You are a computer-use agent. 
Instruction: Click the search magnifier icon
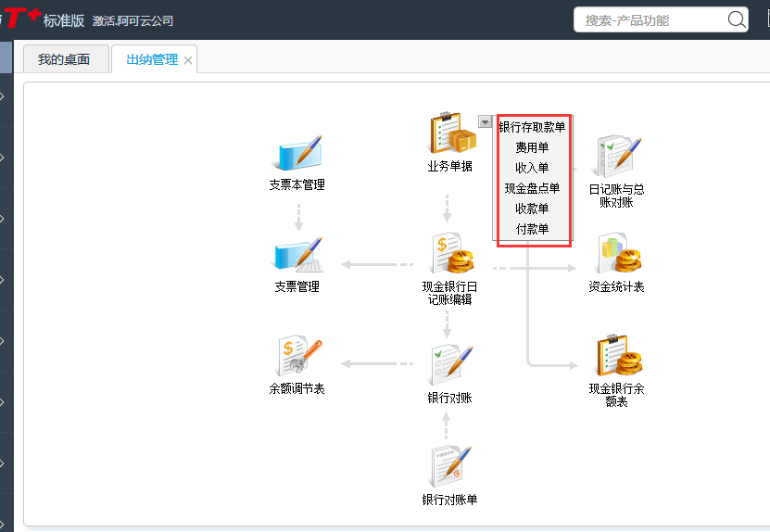click(737, 19)
